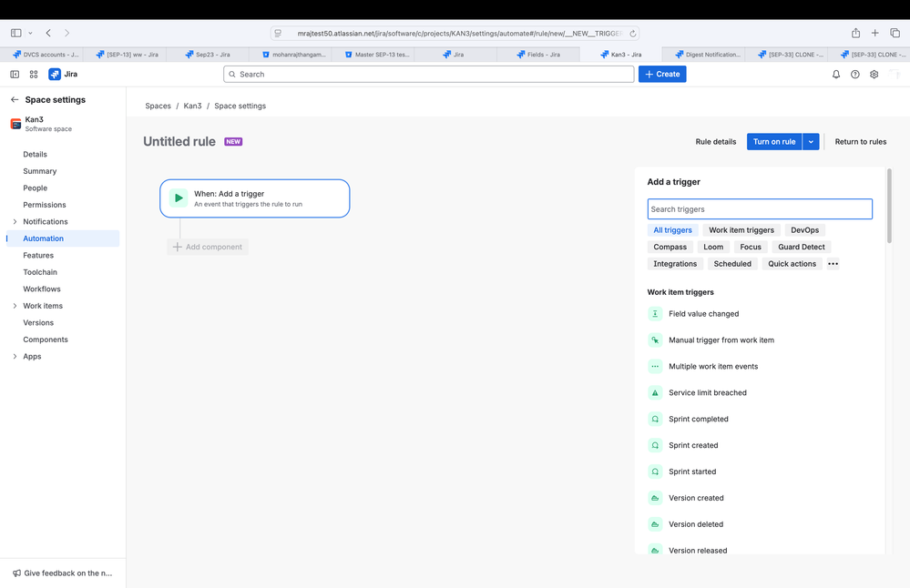
Task: Click the Jira logo
Action: tap(63, 75)
